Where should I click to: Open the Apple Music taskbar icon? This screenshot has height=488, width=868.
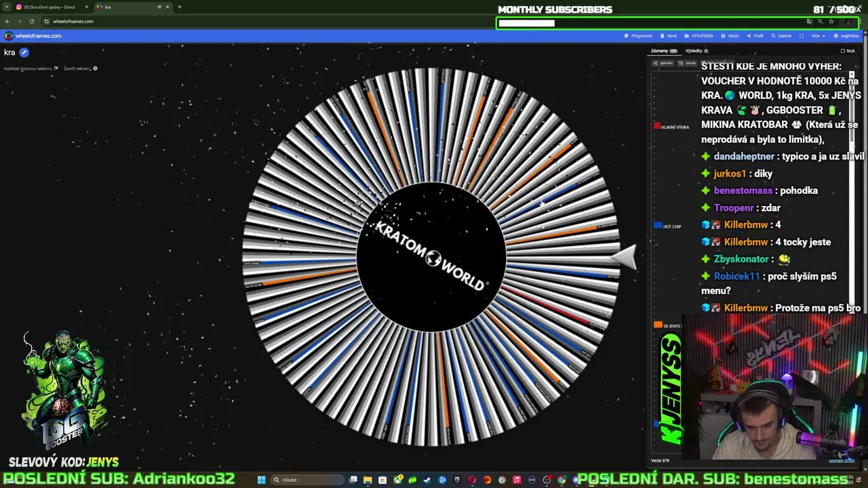[x=517, y=480]
